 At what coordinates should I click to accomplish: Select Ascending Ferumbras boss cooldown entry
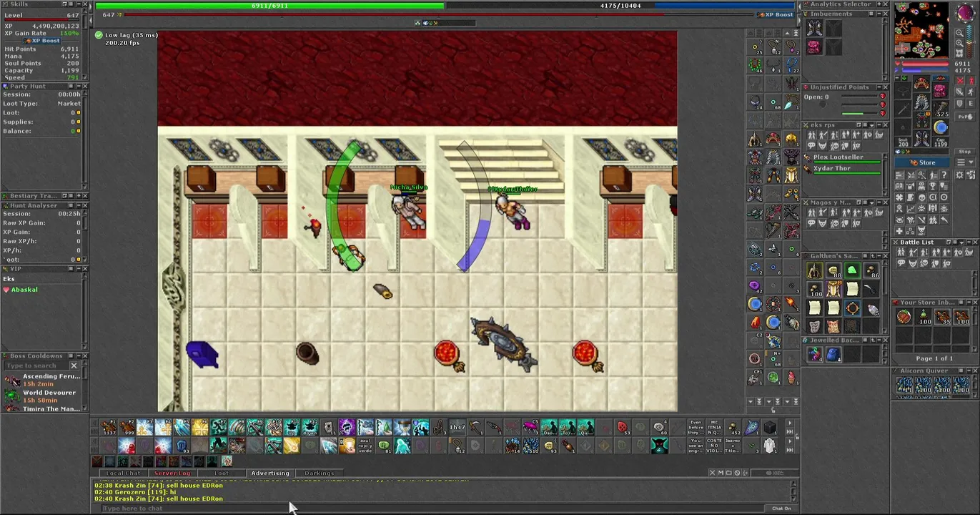point(41,379)
